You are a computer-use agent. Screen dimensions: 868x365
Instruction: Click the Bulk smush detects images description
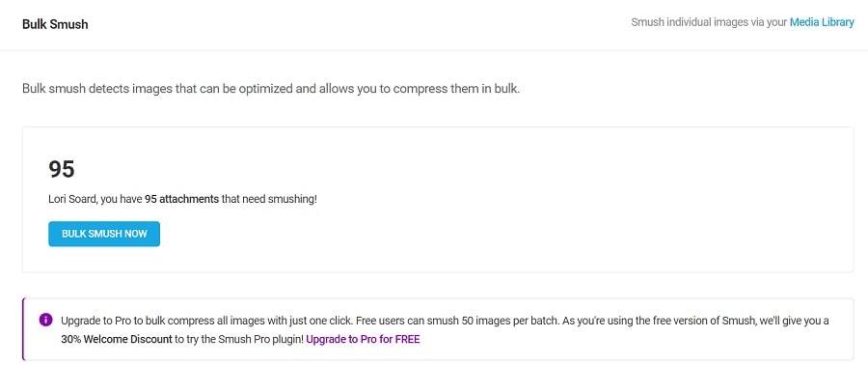(271, 89)
